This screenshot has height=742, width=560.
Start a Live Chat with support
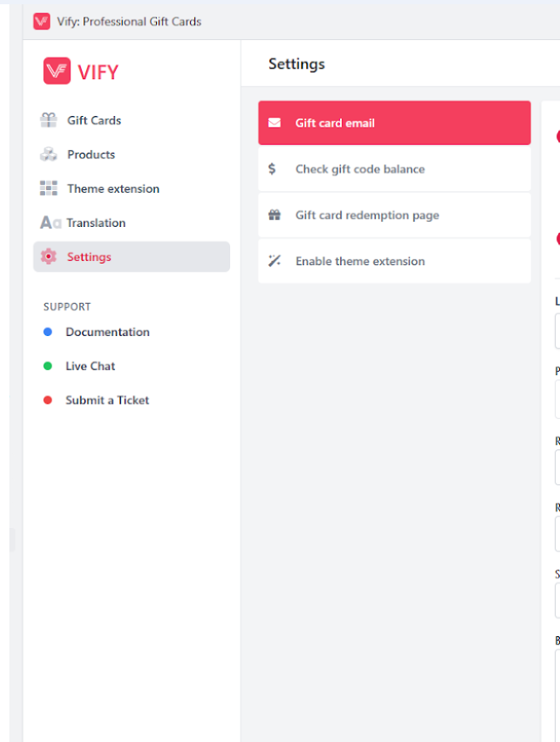click(x=90, y=366)
